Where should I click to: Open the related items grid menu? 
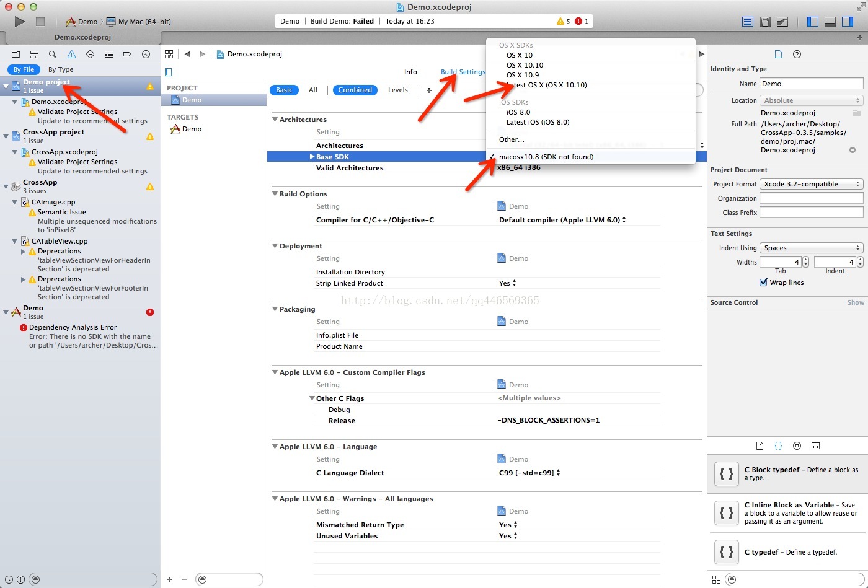[x=169, y=54]
